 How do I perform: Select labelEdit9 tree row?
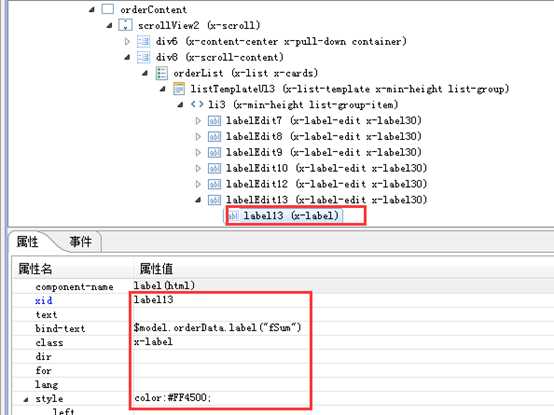[x=324, y=152]
